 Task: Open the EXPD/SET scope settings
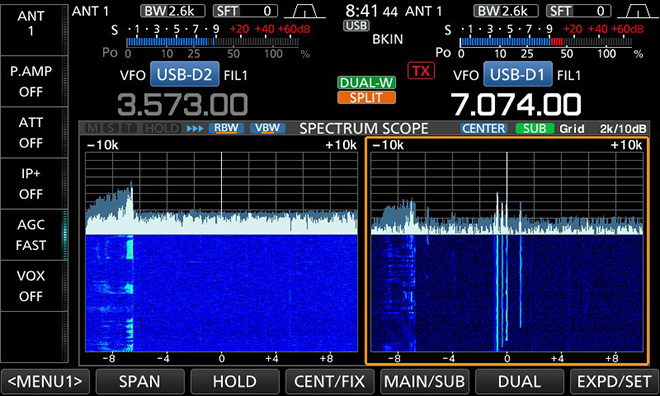click(x=614, y=382)
